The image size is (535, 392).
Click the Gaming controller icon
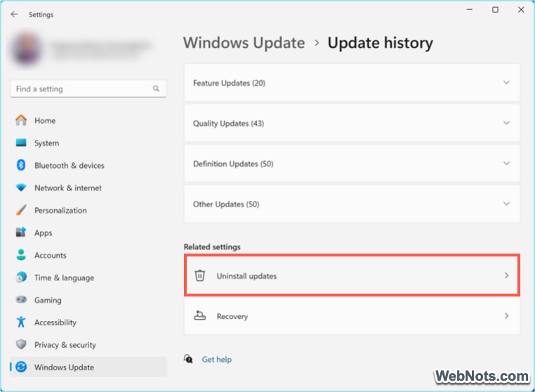pyautogui.click(x=21, y=300)
